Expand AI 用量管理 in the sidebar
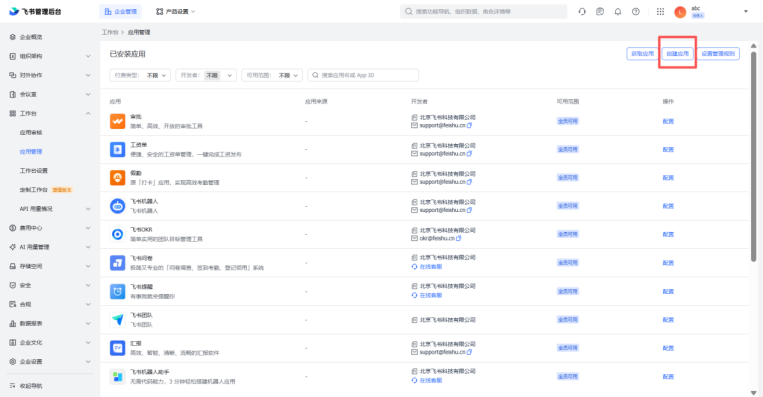763x397 pixels. point(88,247)
